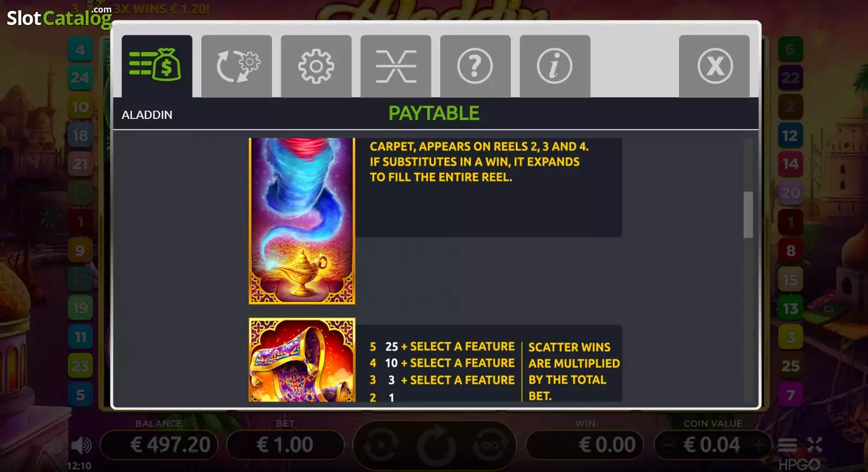This screenshot has height=472, width=868.
Task: Select payline 13 marker on the right
Action: point(790,309)
